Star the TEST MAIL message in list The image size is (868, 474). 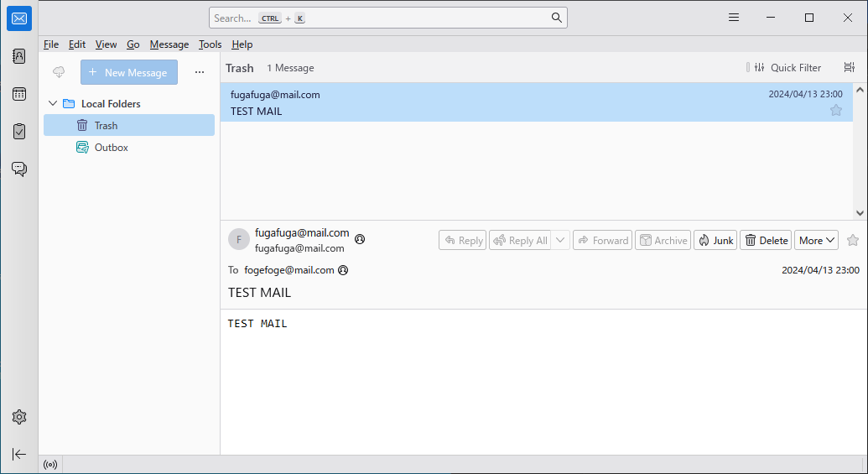(x=836, y=110)
